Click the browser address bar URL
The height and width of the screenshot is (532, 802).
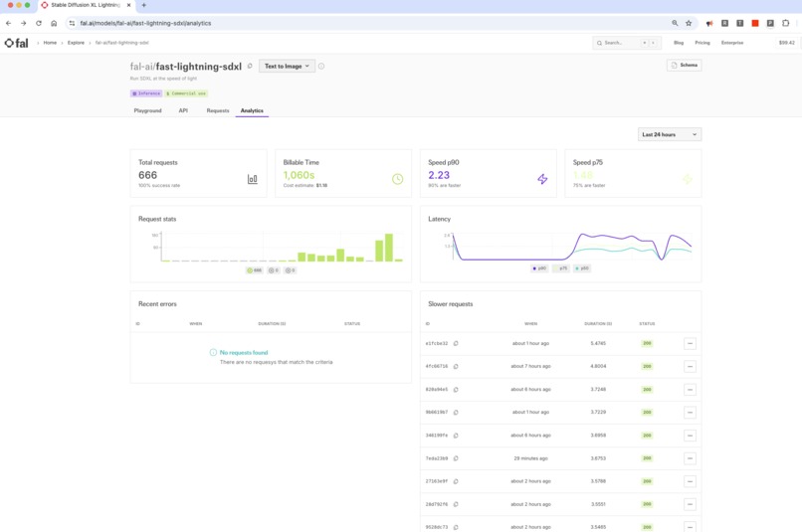[145, 23]
